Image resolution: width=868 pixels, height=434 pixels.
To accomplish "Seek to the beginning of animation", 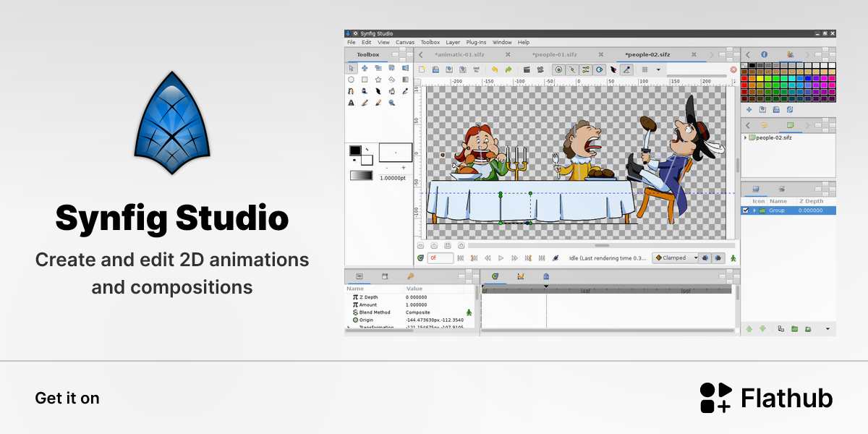I will (461, 258).
